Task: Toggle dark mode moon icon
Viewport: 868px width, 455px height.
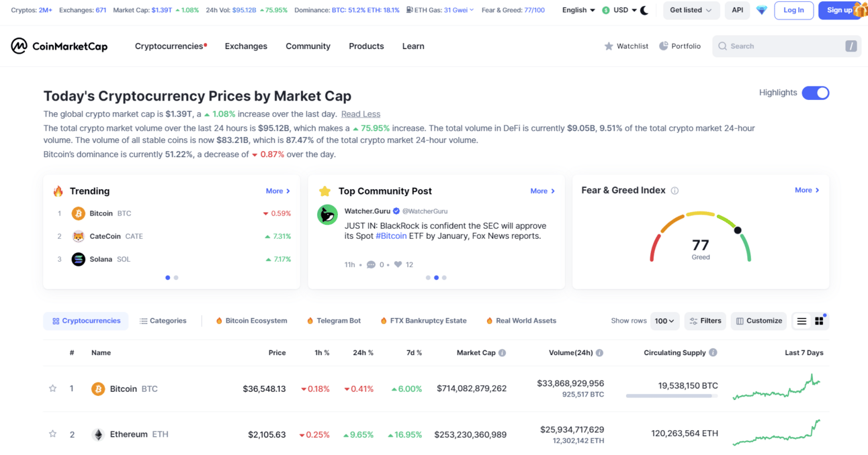Action: point(644,10)
